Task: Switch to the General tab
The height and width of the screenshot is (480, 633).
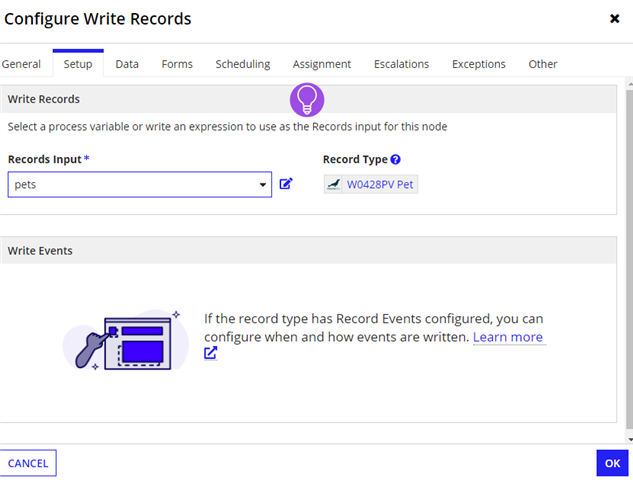Action: (x=21, y=64)
